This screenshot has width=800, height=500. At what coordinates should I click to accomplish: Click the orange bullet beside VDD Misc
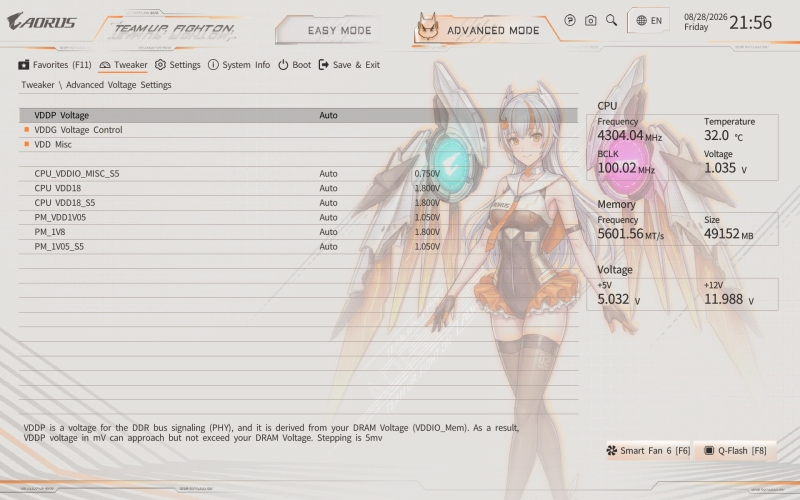click(27, 144)
